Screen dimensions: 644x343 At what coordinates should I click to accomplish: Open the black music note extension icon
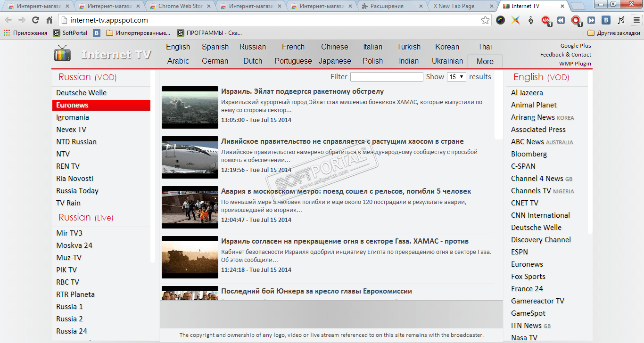click(x=621, y=20)
